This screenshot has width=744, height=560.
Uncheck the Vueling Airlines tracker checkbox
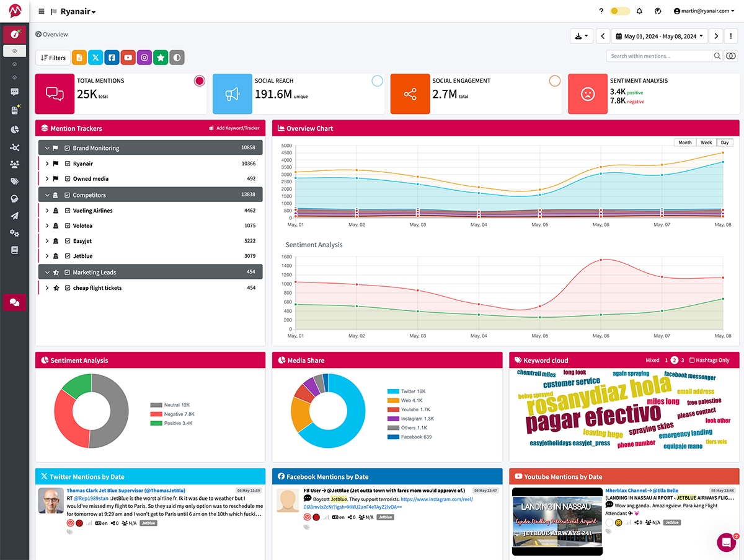click(x=67, y=211)
